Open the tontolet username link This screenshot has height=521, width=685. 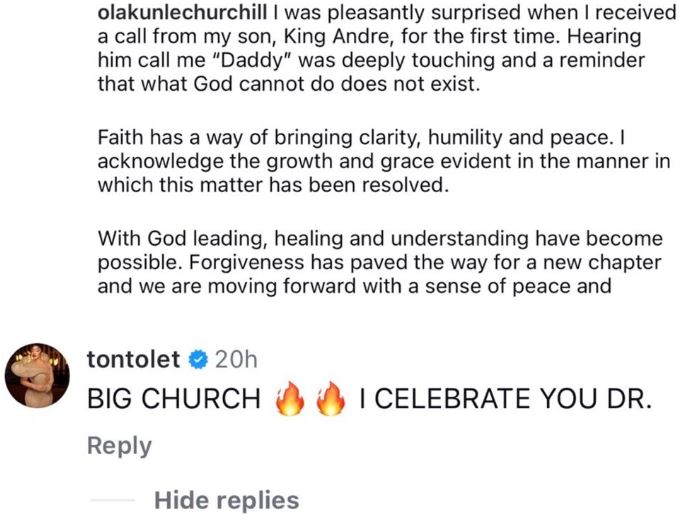[x=134, y=359]
